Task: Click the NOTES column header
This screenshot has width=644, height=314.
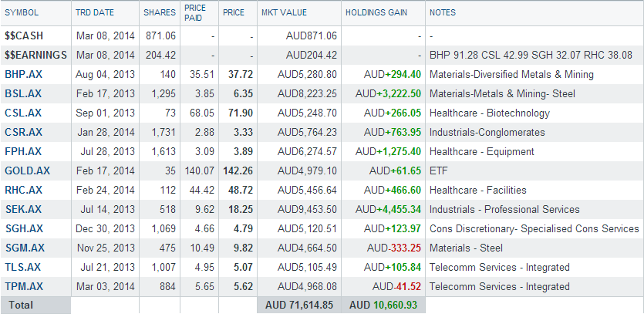Action: pyautogui.click(x=442, y=13)
